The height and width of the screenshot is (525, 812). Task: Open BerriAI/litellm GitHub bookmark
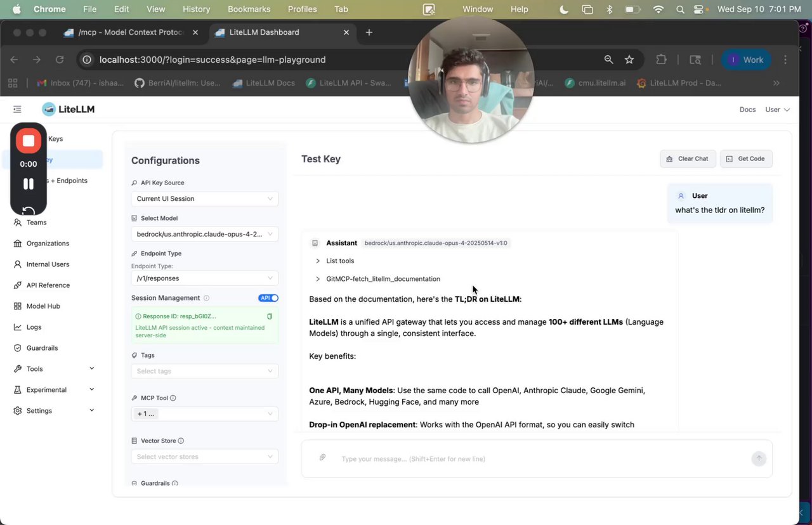coord(178,83)
